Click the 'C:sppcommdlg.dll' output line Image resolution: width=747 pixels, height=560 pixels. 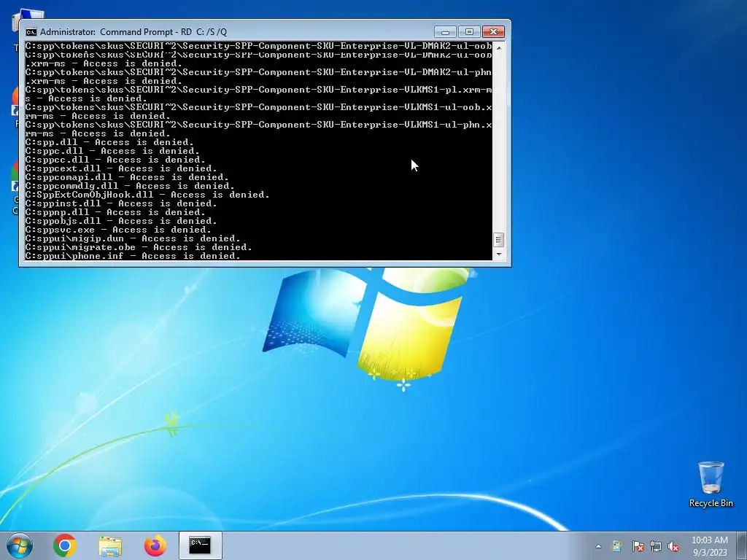(130, 186)
